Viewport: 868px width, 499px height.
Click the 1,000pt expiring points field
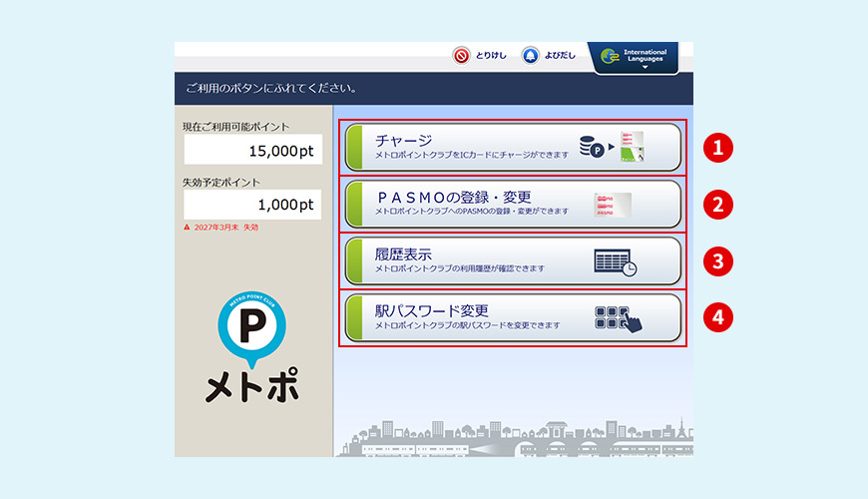(x=238, y=205)
